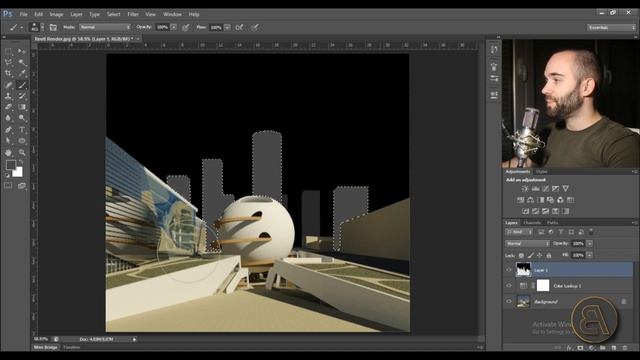
Task: Open the Mini Bridge tab
Action: click(x=45, y=347)
